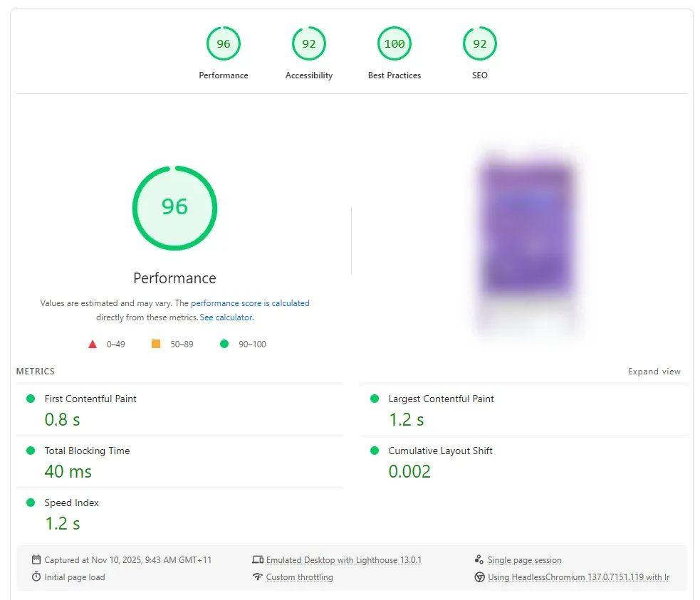Click the red triangle in the score legend
The width and height of the screenshot is (700, 600).
(92, 344)
